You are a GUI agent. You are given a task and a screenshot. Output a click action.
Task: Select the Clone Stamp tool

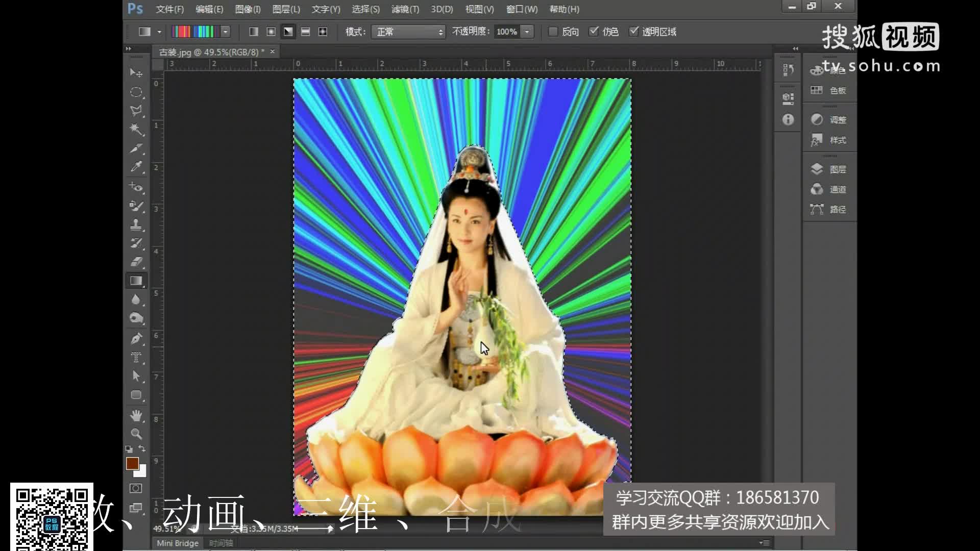(136, 224)
